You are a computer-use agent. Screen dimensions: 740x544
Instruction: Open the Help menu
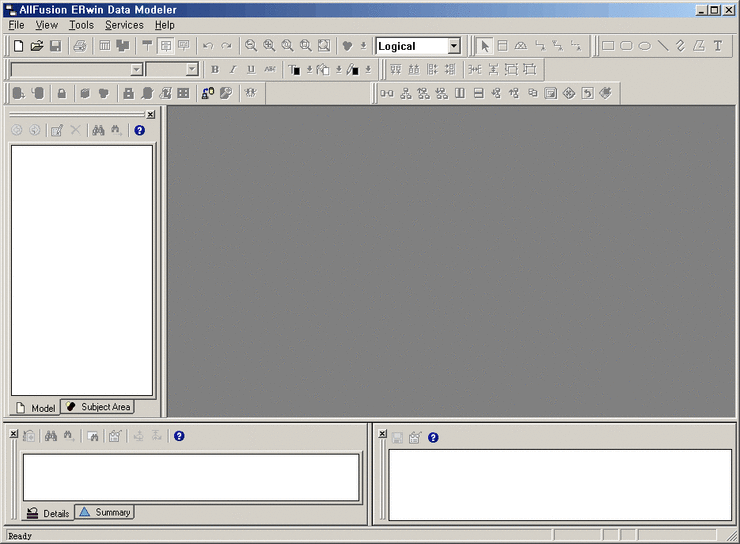pyautogui.click(x=165, y=25)
